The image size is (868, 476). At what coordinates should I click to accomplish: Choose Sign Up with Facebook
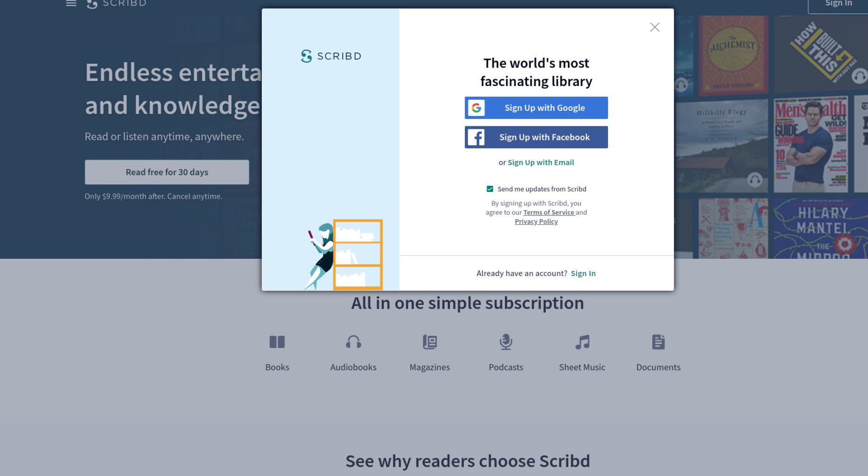[536, 137]
